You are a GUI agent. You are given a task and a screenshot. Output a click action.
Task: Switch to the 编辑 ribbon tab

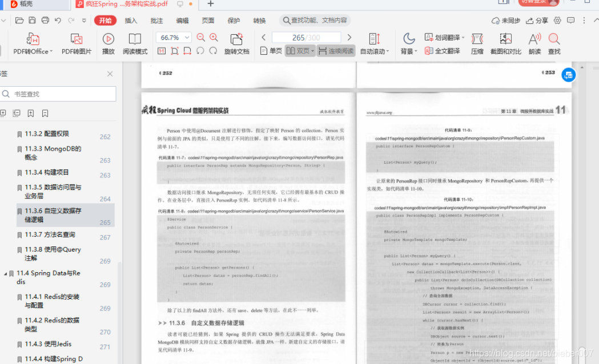point(182,21)
